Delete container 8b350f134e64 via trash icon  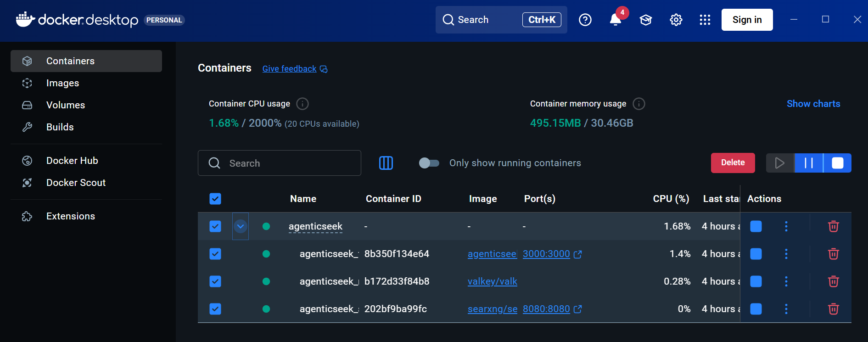(834, 254)
